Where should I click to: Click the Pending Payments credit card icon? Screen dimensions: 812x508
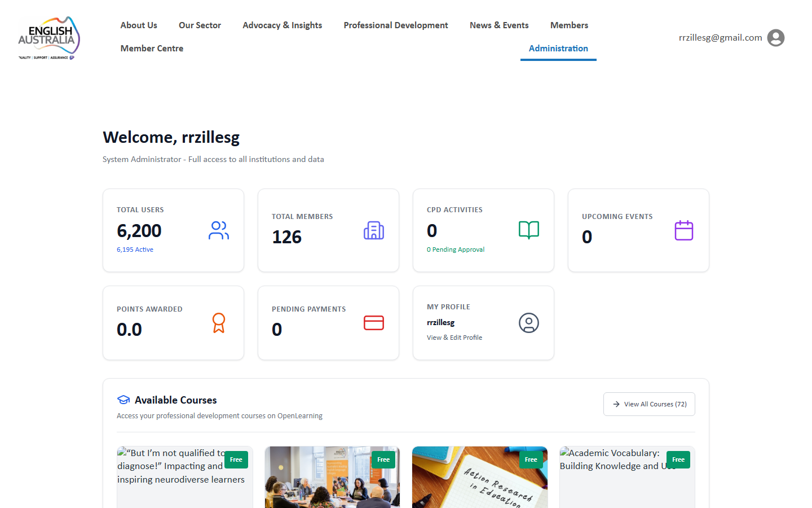pos(374,323)
